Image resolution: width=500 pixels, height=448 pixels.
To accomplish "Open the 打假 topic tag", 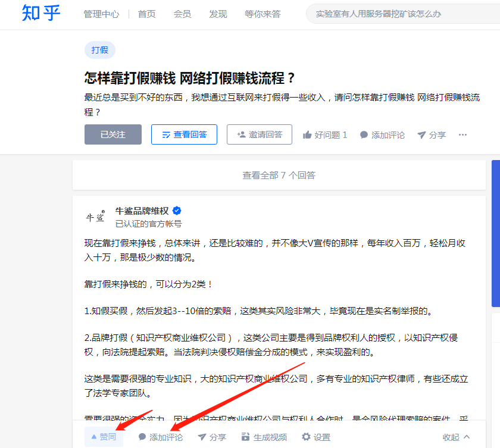I will 100,50.
